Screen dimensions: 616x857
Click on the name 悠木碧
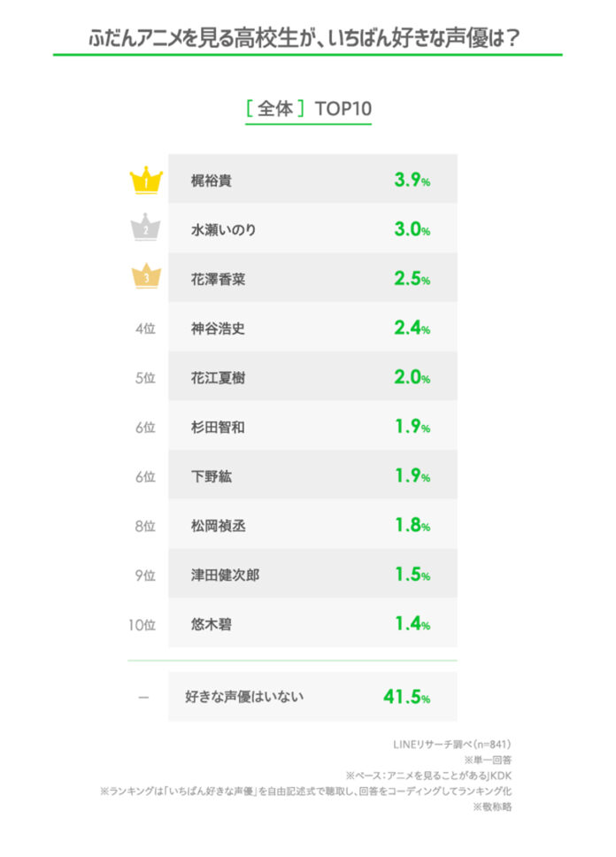tap(212, 625)
